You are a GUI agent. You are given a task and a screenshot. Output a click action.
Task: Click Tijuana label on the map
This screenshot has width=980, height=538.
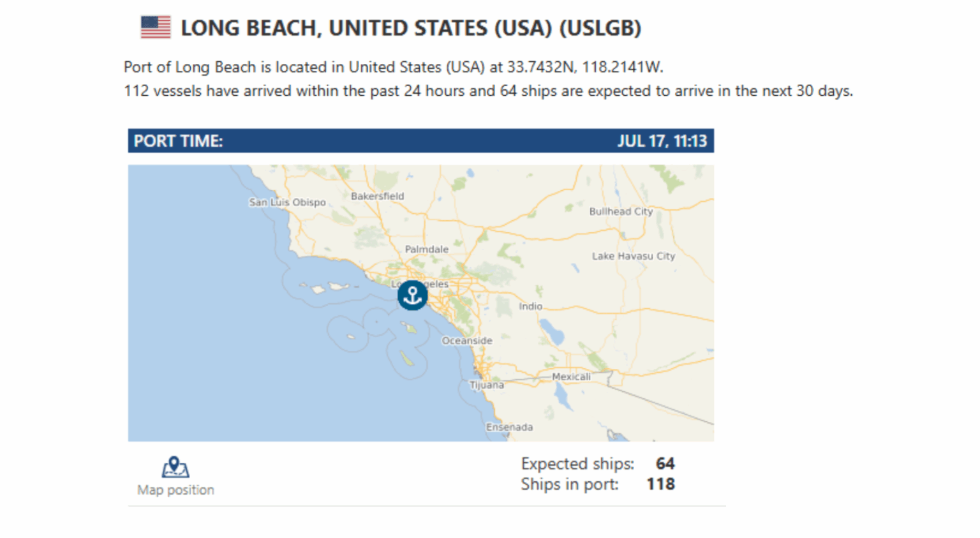click(x=487, y=385)
